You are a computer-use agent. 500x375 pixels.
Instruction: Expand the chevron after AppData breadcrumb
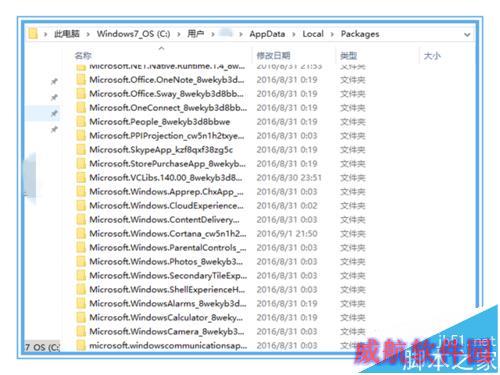(x=294, y=34)
